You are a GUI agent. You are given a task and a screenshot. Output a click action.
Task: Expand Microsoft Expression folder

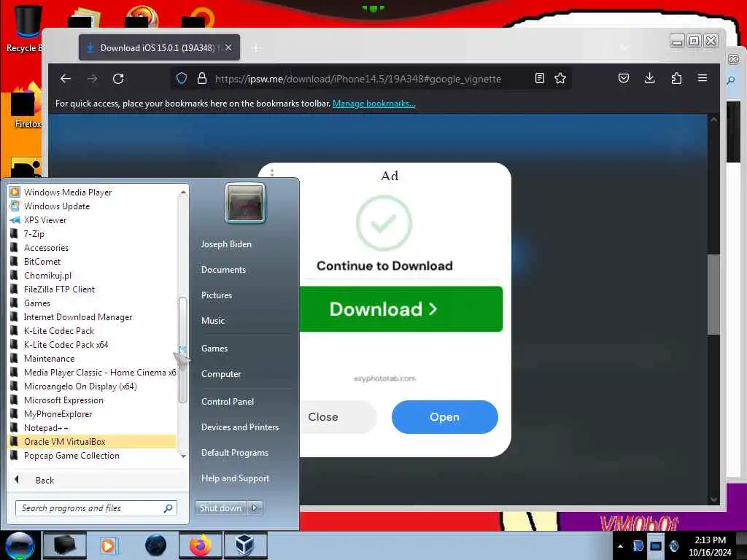click(x=64, y=400)
